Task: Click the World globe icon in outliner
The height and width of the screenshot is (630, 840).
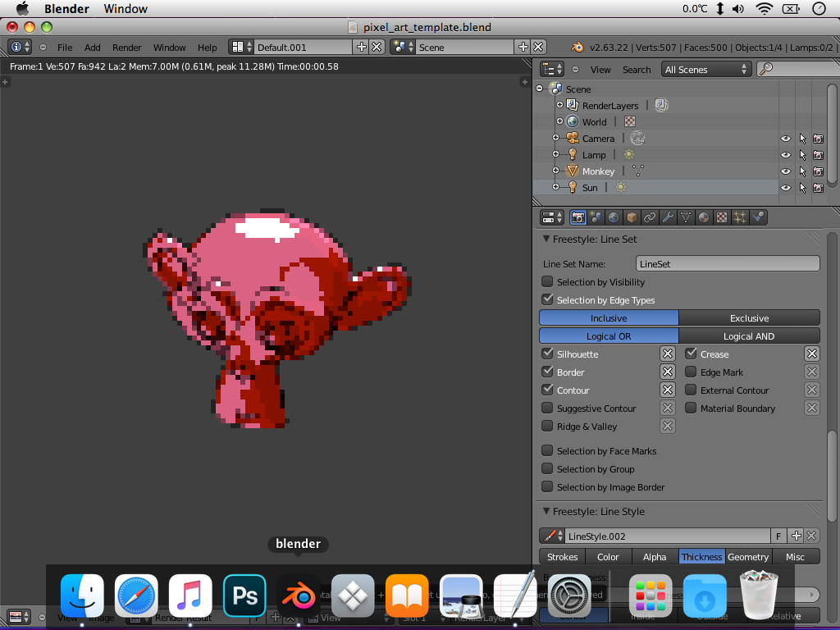Action: pyautogui.click(x=573, y=121)
